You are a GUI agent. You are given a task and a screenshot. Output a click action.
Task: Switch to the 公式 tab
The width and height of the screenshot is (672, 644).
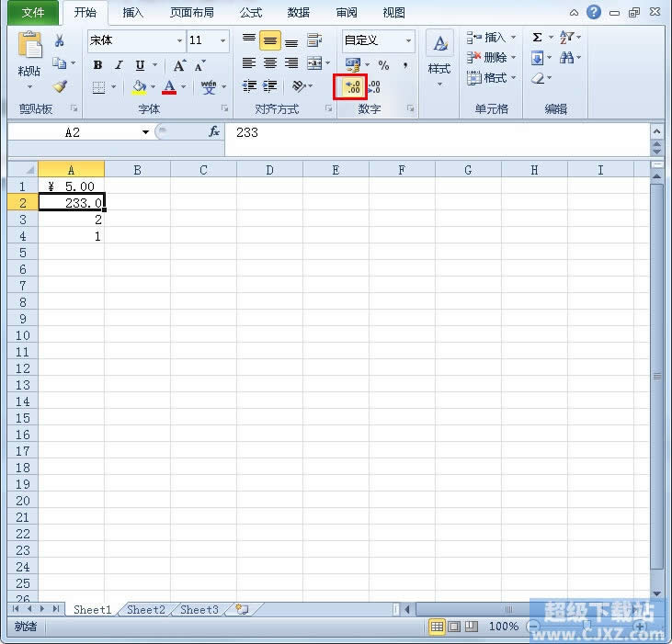(x=251, y=13)
